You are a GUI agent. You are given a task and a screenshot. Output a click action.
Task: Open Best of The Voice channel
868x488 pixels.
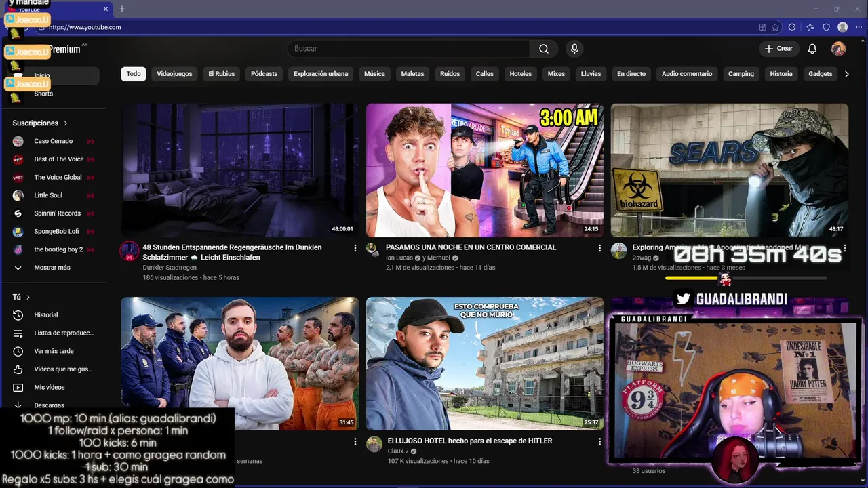53,159
